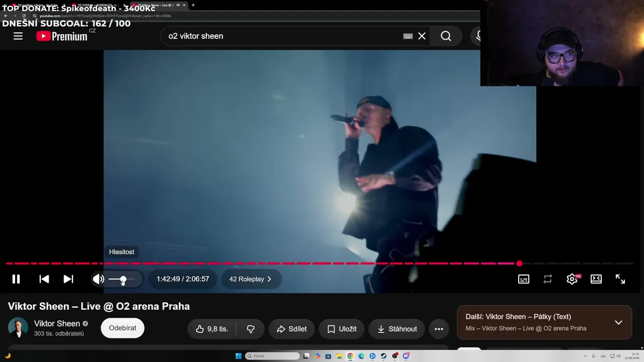Click the time display 1:42:49 / 2:06:57

tap(183, 279)
